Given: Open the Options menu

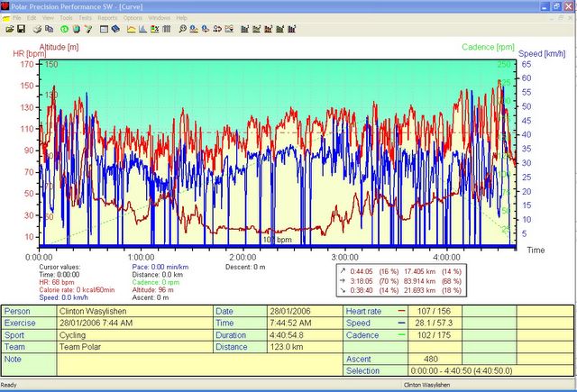Looking at the screenshot, I should (x=133, y=18).
